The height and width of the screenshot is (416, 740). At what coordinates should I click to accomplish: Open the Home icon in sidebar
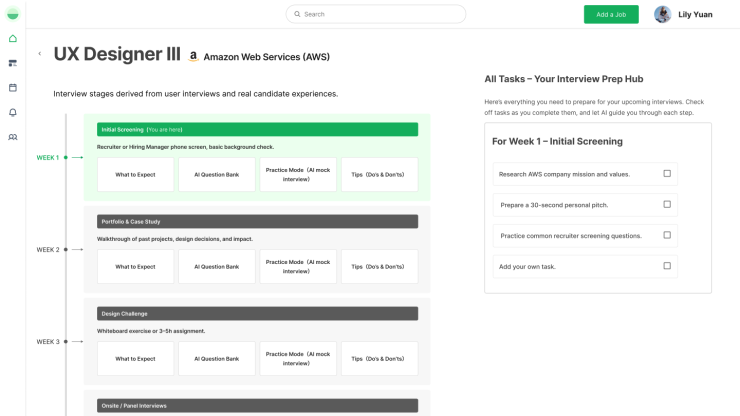coord(13,39)
